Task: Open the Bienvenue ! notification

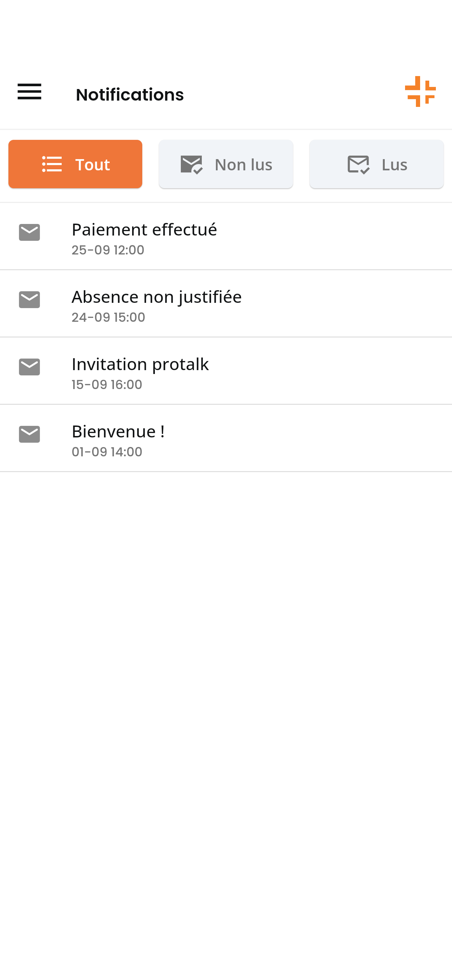Action: [118, 431]
